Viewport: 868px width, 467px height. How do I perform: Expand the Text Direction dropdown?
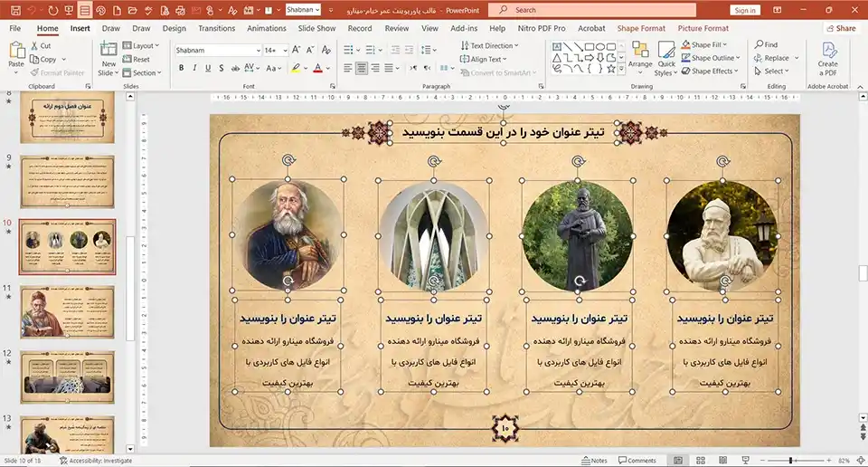click(x=489, y=45)
